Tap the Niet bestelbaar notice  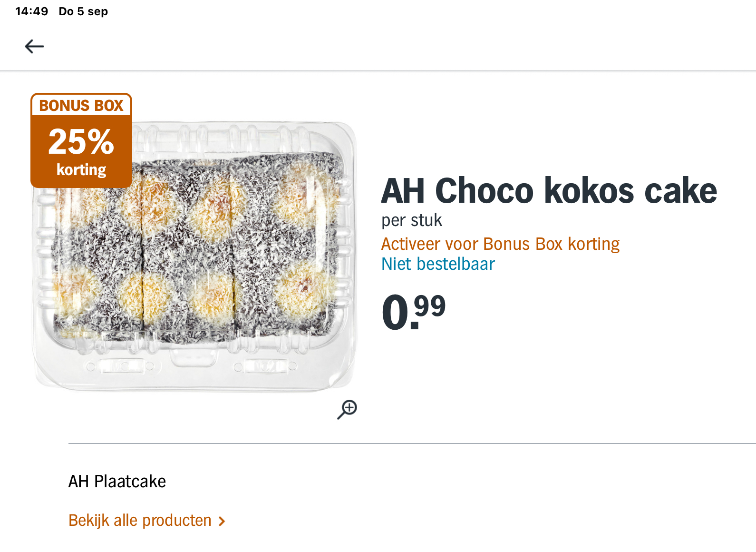(x=438, y=264)
